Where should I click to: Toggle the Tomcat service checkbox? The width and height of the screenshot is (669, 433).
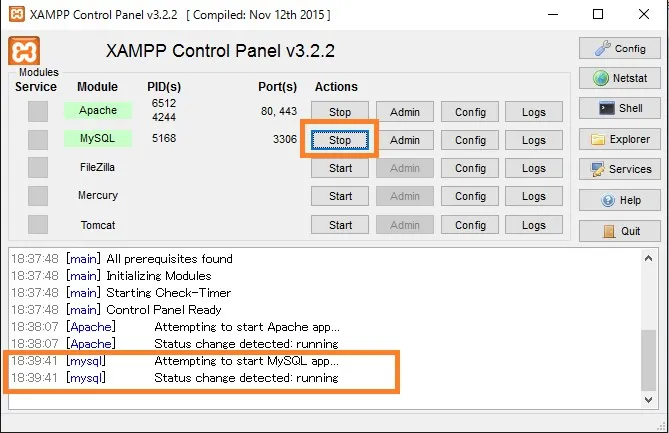click(38, 224)
